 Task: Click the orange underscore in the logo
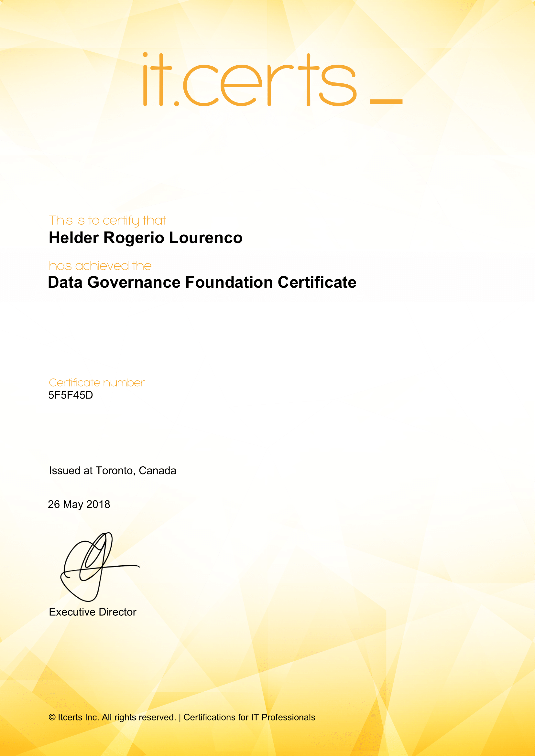386,102
